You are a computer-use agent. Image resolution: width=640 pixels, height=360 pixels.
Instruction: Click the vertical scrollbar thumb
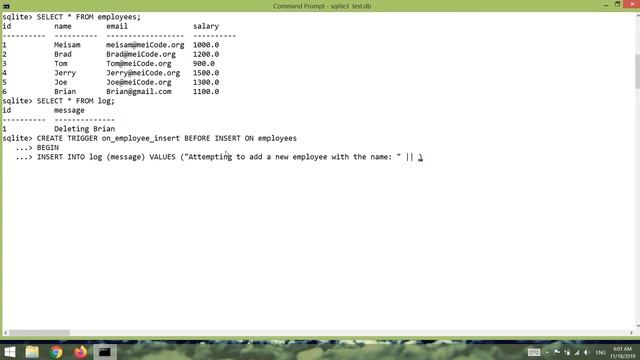(x=637, y=71)
